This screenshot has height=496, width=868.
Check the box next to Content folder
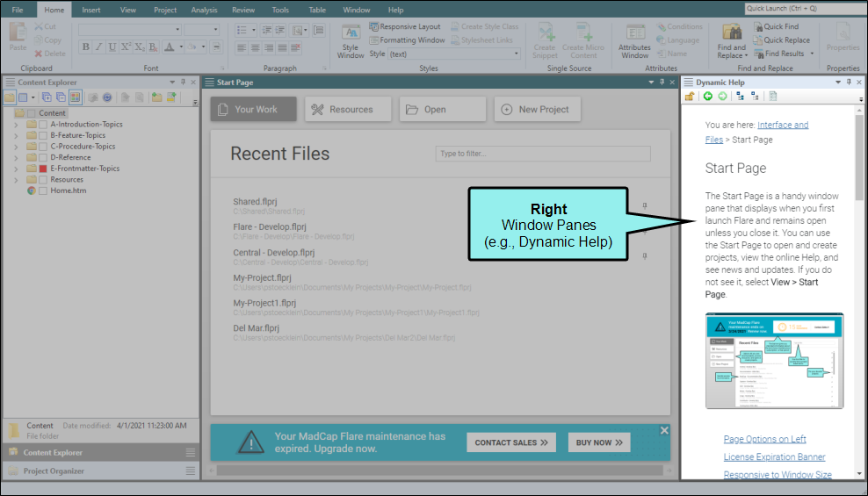32,112
